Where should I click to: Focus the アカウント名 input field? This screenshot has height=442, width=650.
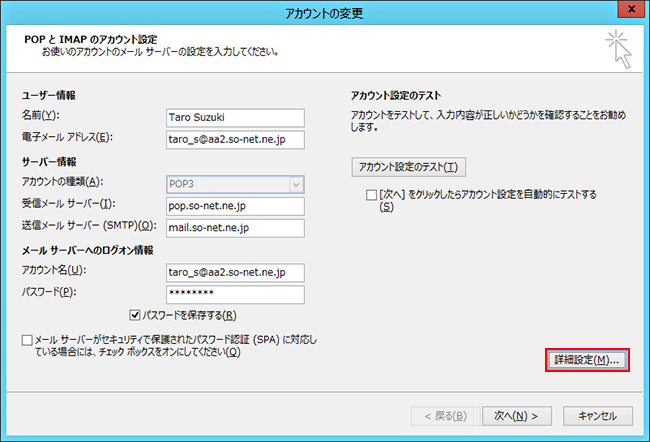[x=234, y=271]
